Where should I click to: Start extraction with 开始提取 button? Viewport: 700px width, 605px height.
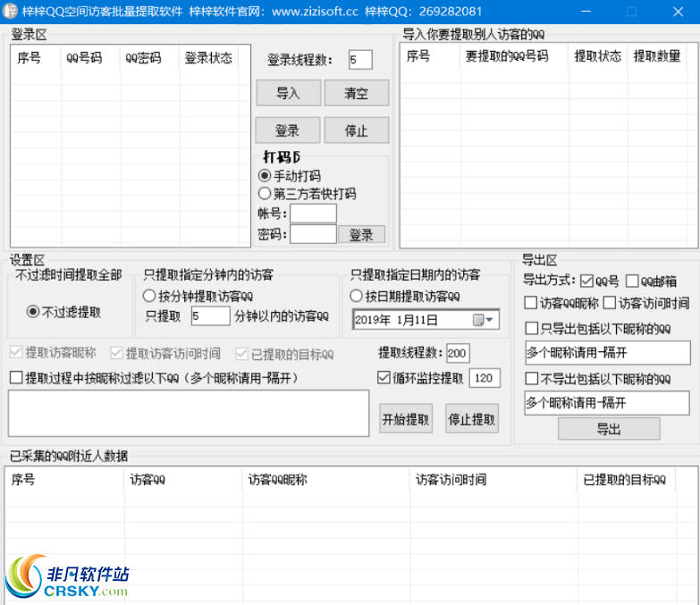point(405,419)
